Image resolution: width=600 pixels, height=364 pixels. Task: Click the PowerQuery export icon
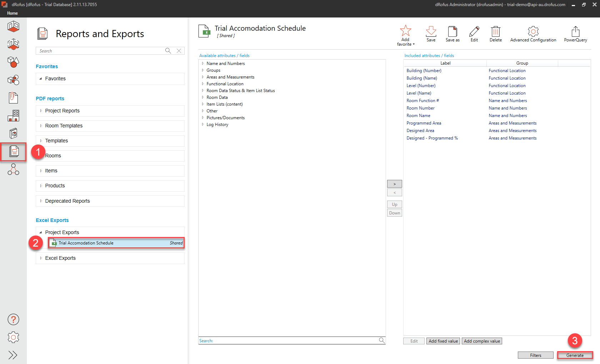tap(575, 32)
